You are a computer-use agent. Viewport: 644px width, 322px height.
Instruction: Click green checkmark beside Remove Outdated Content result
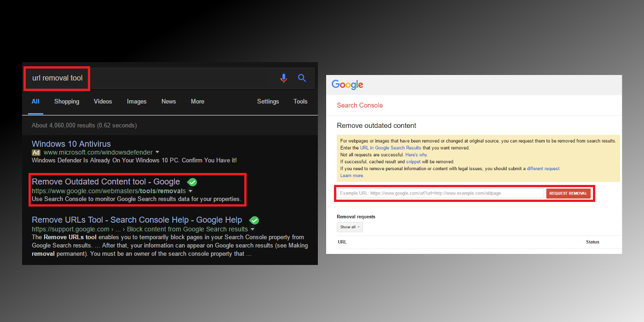pos(192,182)
